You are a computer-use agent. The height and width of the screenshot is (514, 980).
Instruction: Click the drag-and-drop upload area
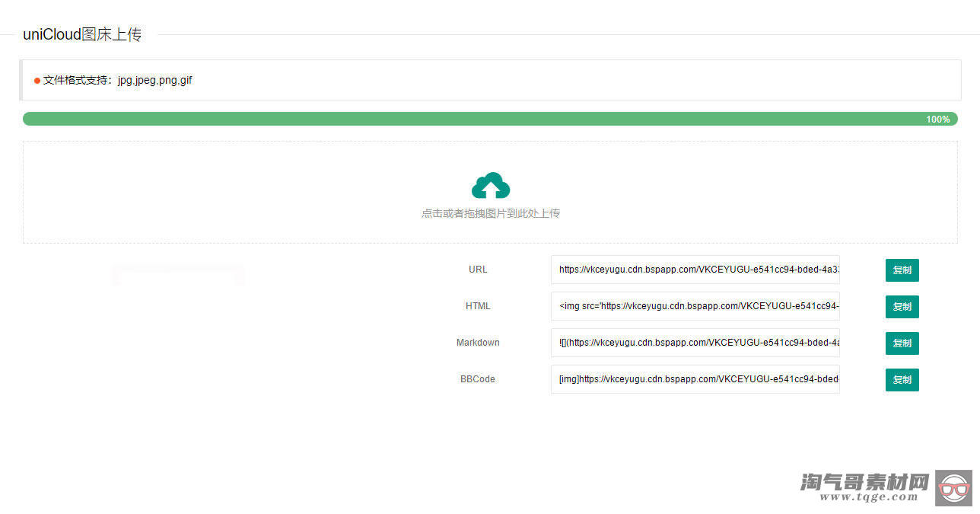490,192
